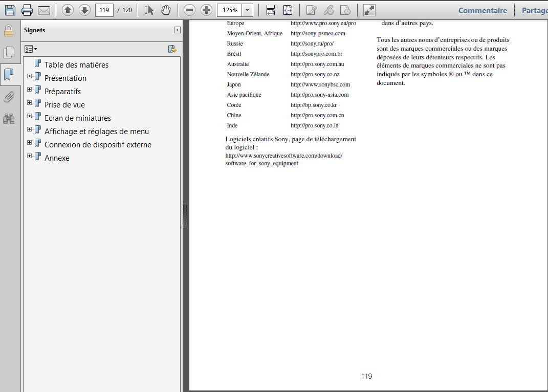The width and height of the screenshot is (548, 392).
Task: Collapse the Signets navigation pane
Action: point(177,30)
